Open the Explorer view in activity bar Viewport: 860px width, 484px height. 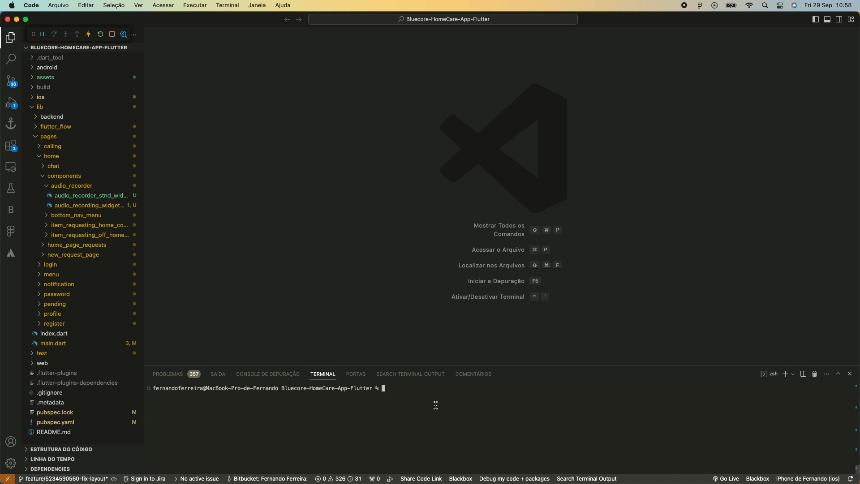(x=10, y=37)
